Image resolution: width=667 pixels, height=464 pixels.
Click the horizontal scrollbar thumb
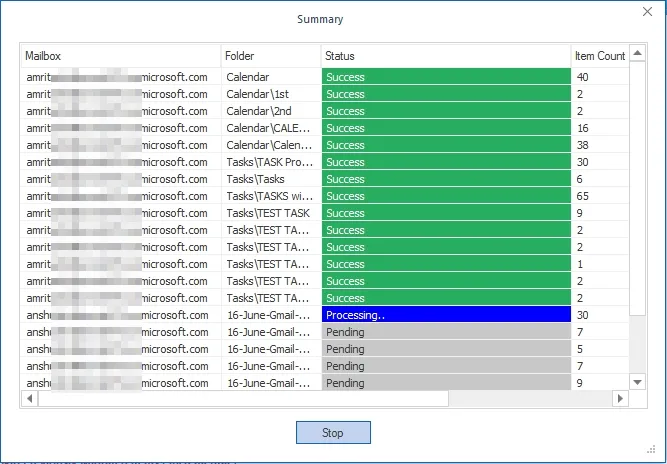[x=243, y=399]
